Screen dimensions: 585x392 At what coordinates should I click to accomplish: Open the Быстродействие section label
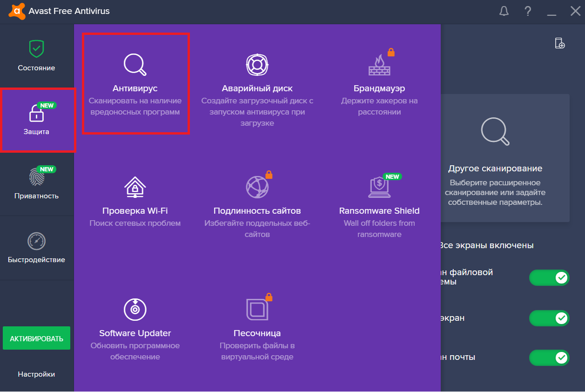point(36,260)
